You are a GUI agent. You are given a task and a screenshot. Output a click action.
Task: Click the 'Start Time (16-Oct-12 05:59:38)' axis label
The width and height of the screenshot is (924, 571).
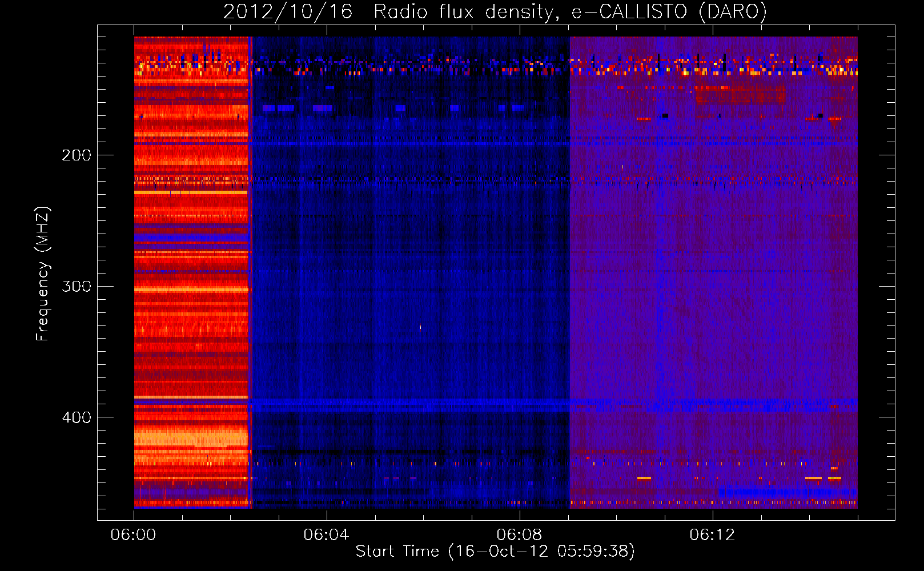495,552
